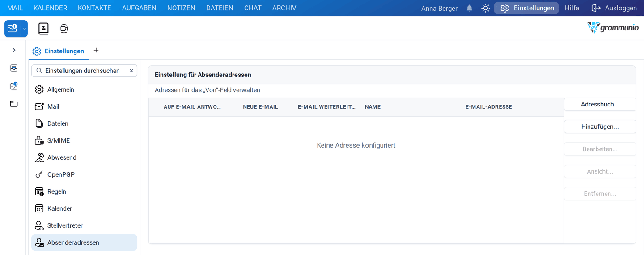
Task: Click Ausloggen to sign out
Action: coord(614,8)
